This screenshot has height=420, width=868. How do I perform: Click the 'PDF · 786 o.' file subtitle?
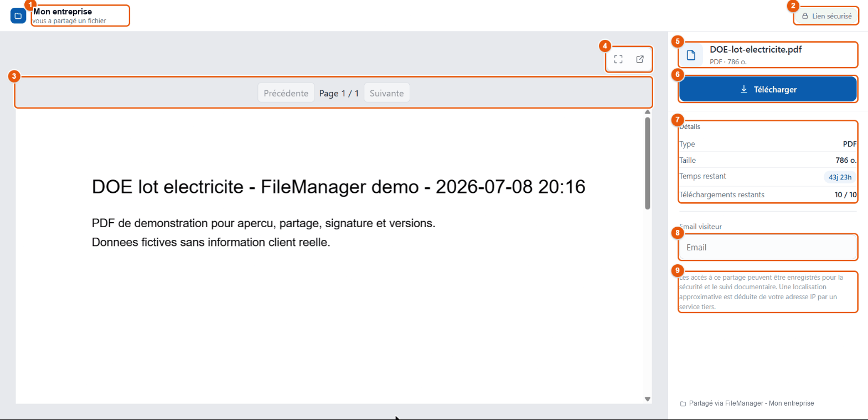coord(728,62)
